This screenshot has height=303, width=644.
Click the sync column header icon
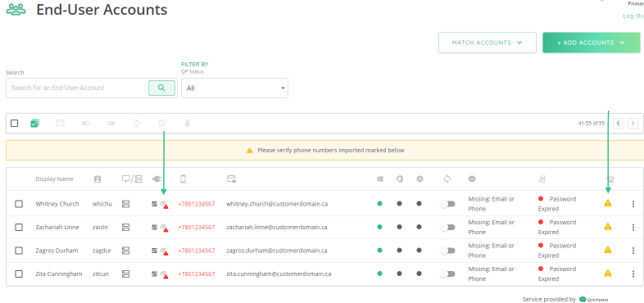447,179
